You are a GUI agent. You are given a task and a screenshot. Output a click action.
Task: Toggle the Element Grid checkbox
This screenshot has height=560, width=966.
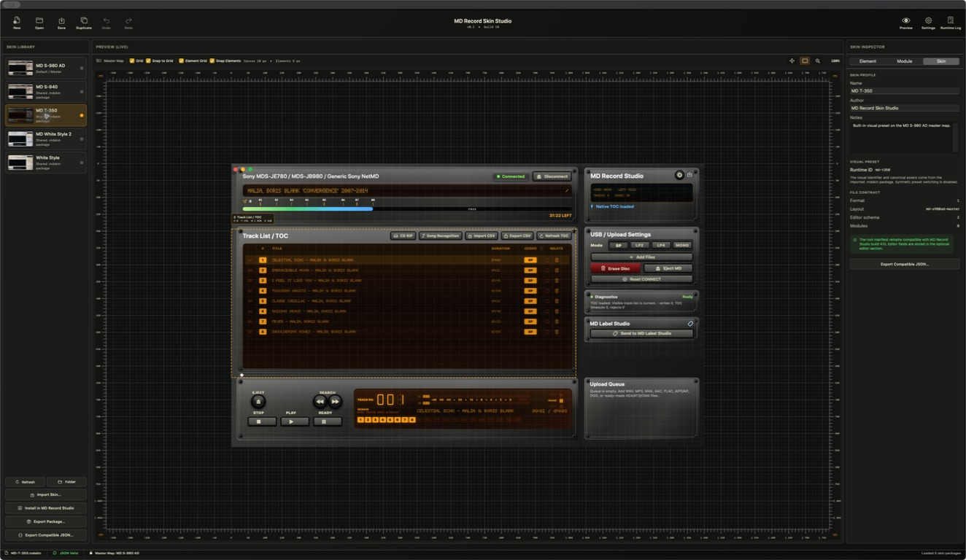coord(182,61)
